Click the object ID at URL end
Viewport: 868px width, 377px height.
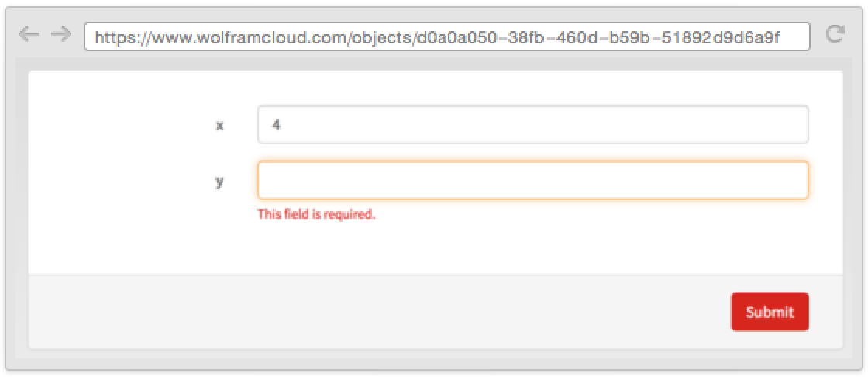[597, 36]
